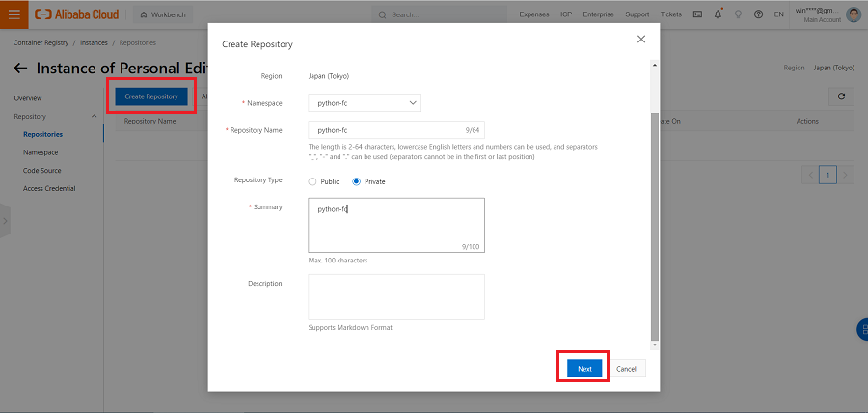Open Namespace in the sidebar
868x413 pixels.
(41, 152)
